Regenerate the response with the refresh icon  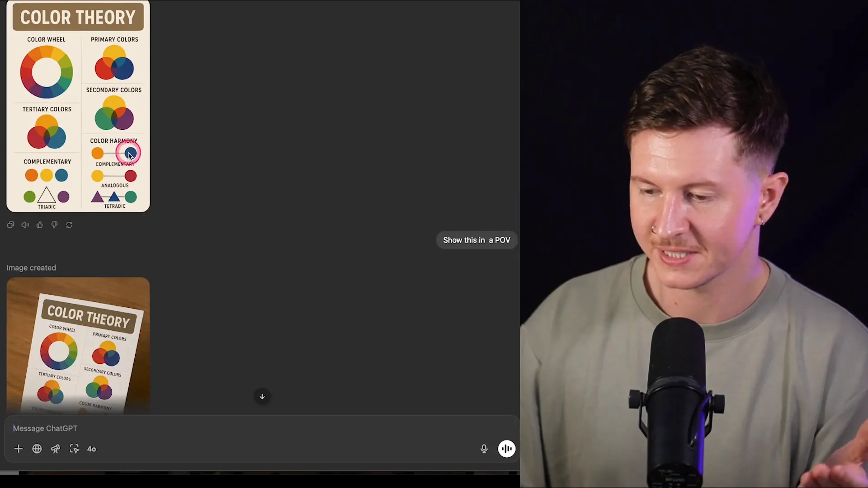click(69, 225)
